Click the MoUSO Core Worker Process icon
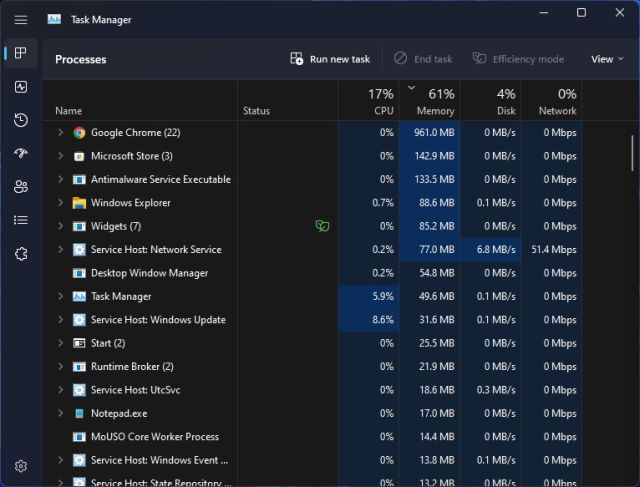The width and height of the screenshot is (640, 487). [x=79, y=437]
